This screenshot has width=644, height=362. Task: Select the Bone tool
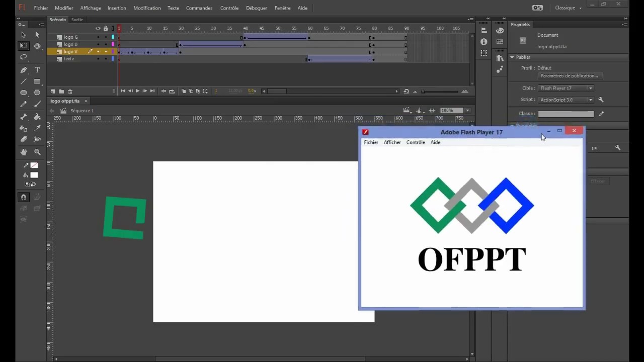(23, 117)
